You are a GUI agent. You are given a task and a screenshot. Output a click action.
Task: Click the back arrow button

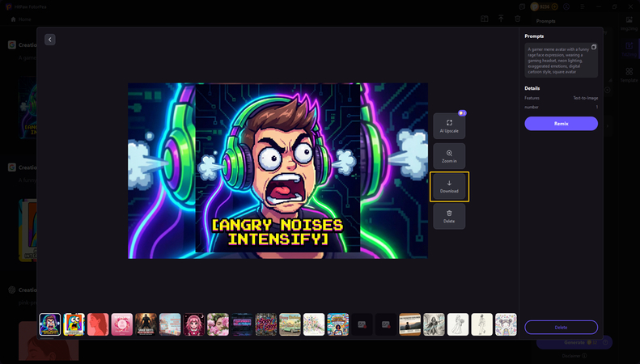click(50, 40)
